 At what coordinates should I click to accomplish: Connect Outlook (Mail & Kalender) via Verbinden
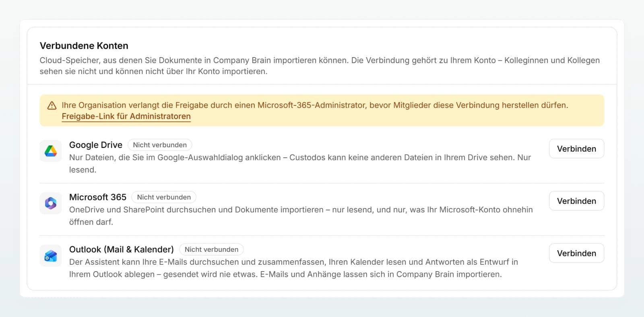point(576,253)
